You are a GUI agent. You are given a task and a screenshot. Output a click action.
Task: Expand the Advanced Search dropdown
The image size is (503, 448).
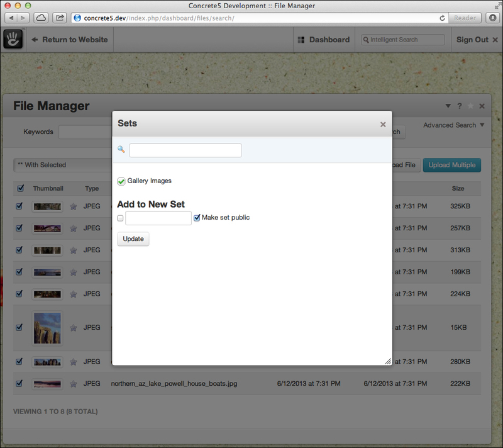(453, 125)
